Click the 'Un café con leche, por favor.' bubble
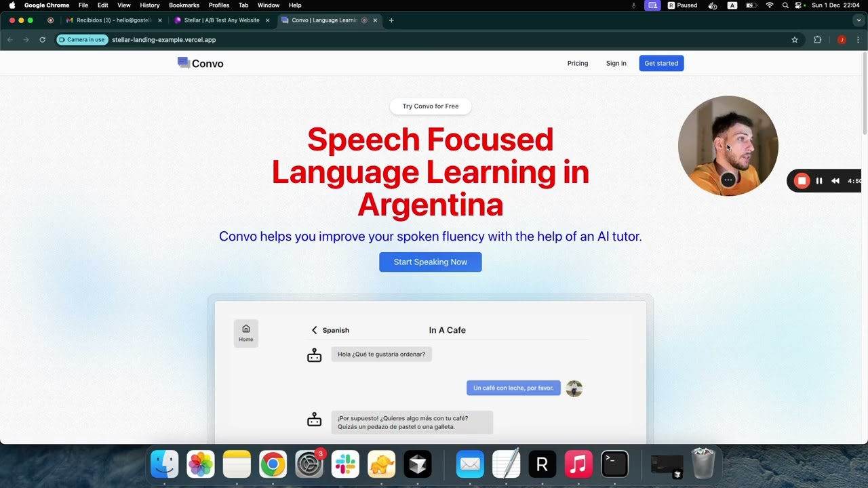This screenshot has width=868, height=488. [513, 388]
